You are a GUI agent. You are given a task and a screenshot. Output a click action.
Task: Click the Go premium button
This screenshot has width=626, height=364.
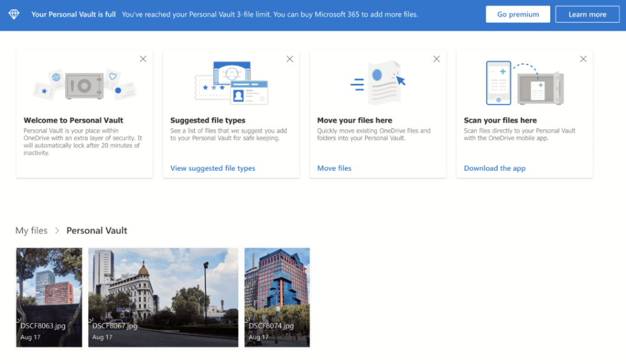[x=518, y=14]
